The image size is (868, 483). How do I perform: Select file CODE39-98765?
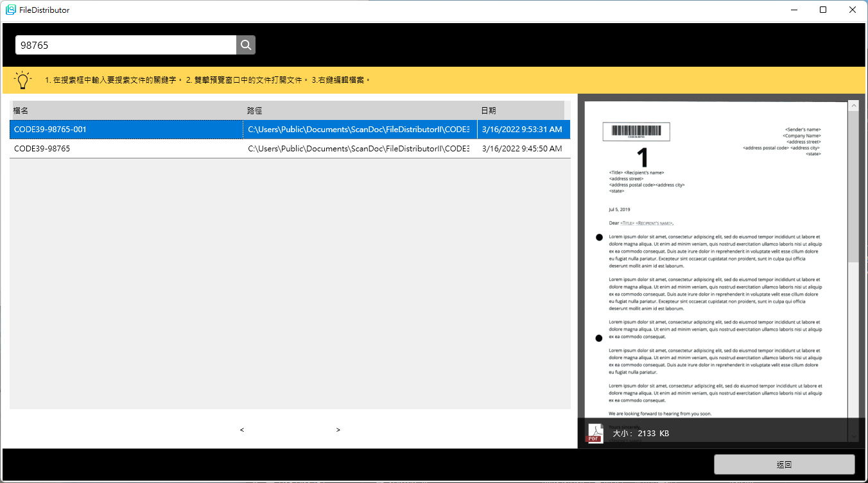coord(126,148)
